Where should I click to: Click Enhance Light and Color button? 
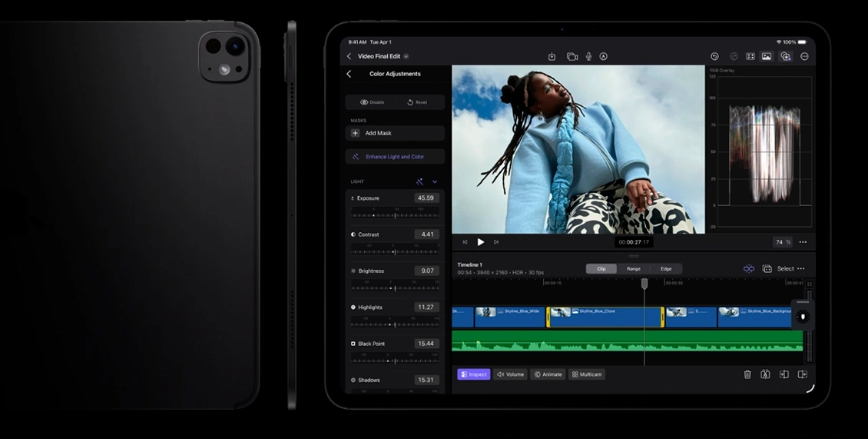pos(395,157)
